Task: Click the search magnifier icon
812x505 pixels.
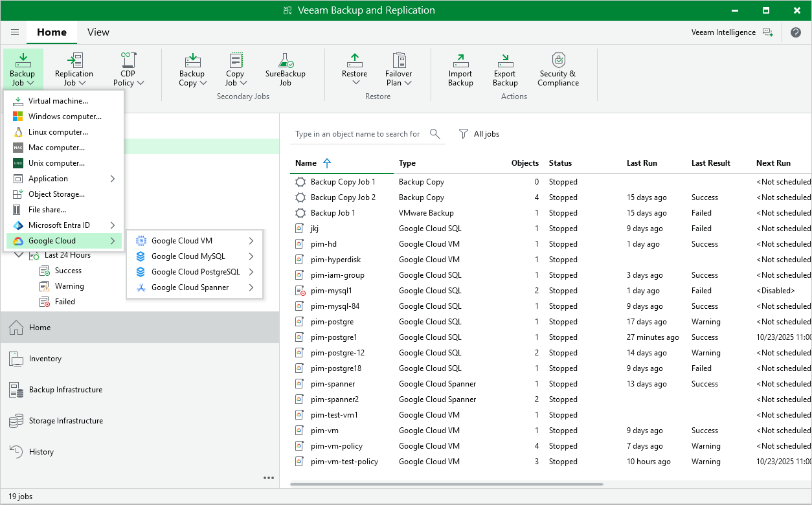Action: tap(435, 134)
